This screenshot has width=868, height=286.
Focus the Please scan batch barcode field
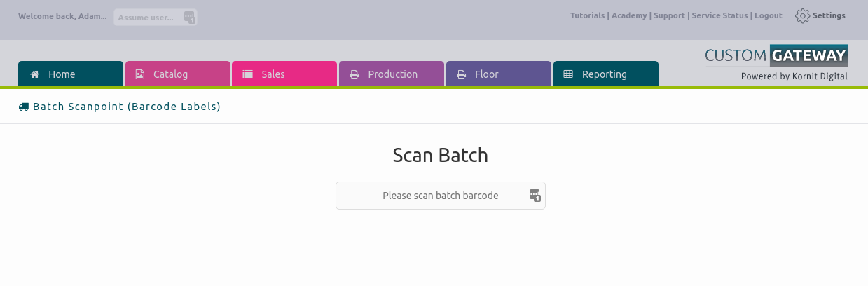coord(441,196)
